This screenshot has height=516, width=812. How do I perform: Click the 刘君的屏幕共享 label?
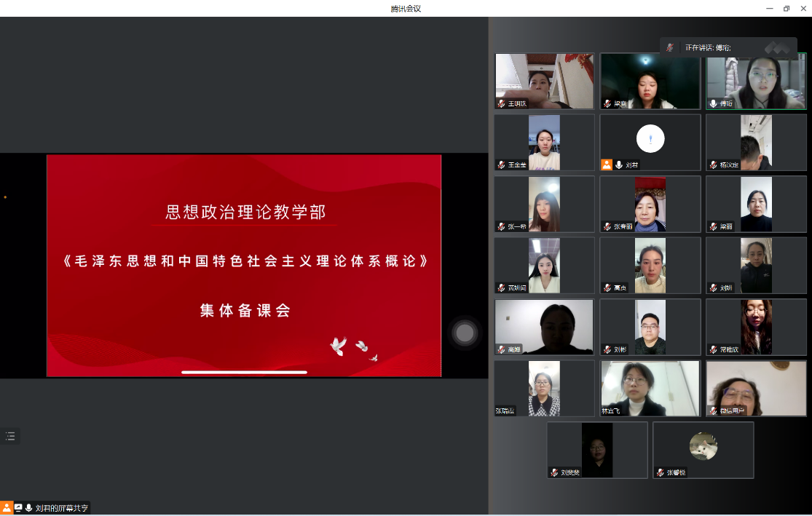click(x=62, y=508)
